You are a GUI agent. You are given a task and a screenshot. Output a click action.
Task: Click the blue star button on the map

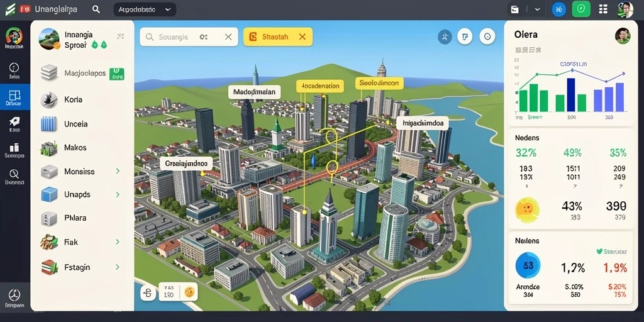point(445,37)
